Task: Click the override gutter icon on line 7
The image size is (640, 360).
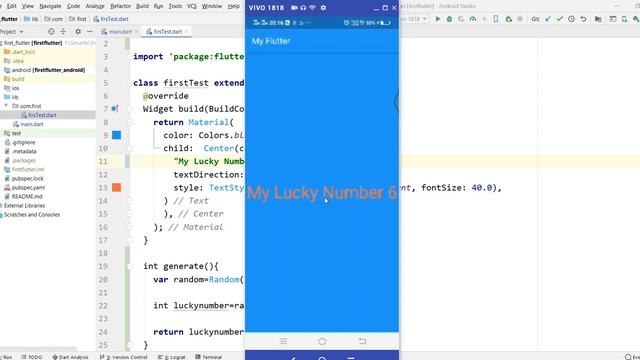Action: tap(115, 109)
